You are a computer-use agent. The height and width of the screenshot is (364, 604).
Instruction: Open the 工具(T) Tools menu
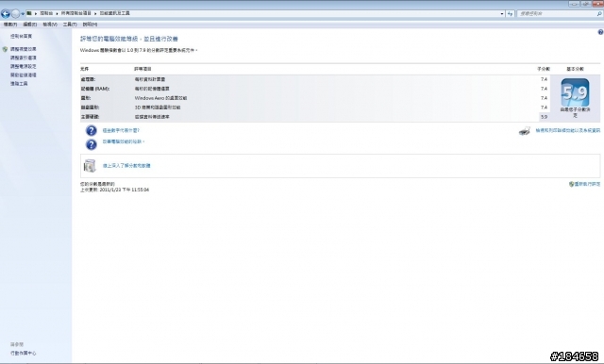[x=70, y=25]
